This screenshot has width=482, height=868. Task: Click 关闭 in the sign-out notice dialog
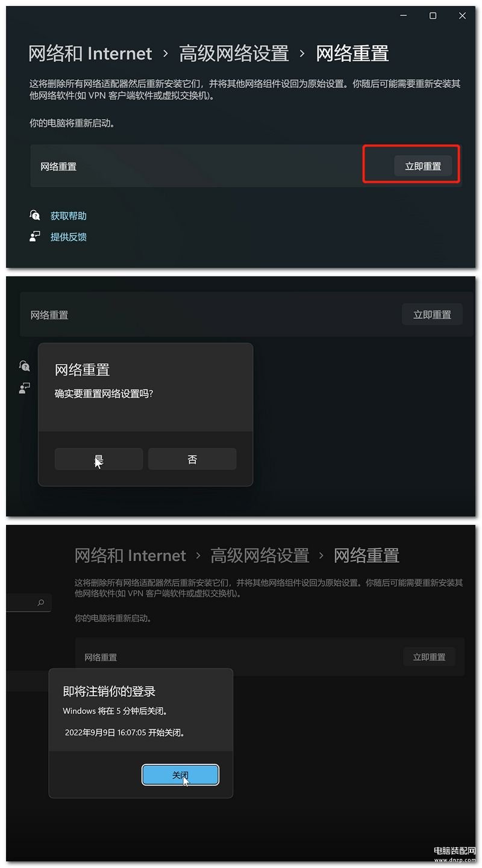point(180,775)
